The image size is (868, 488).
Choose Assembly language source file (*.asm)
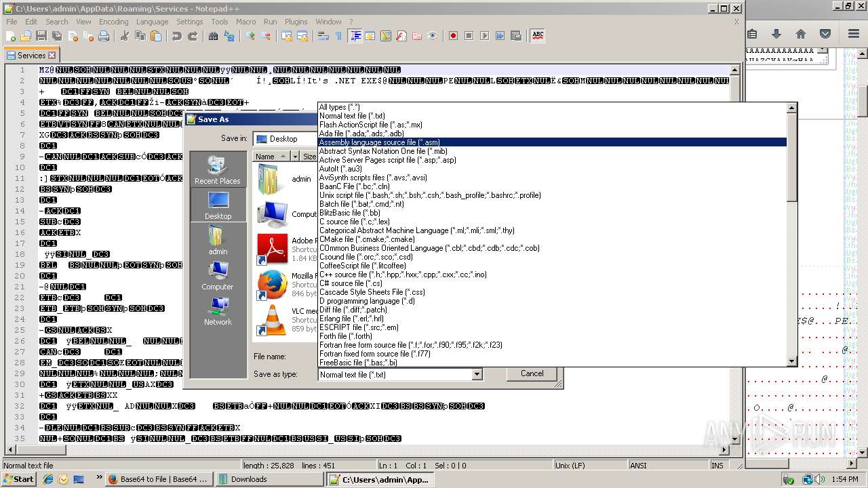pos(552,142)
